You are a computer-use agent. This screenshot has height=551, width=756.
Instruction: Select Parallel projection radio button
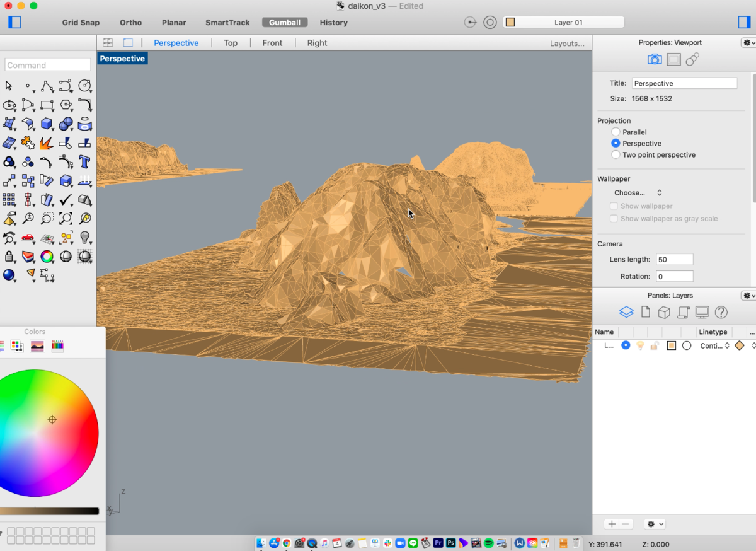(x=616, y=132)
